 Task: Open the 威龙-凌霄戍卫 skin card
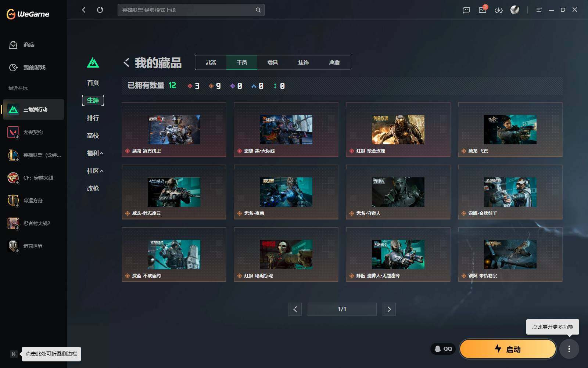coord(174,130)
